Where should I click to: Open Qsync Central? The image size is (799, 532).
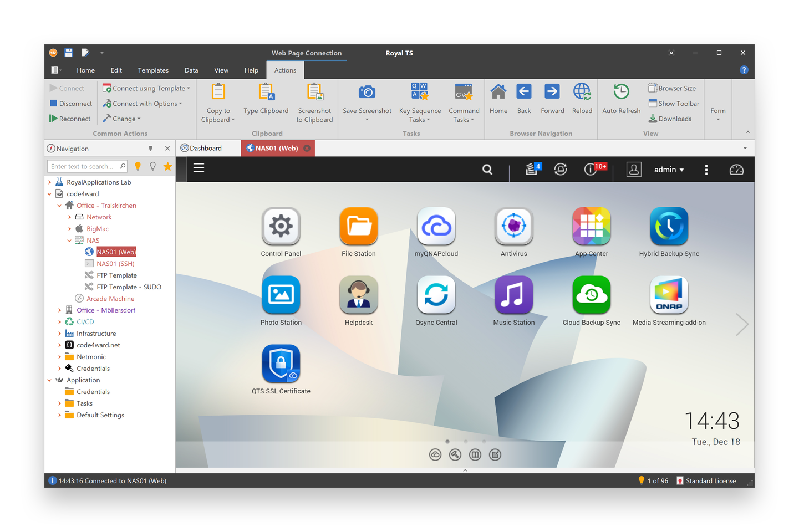[x=436, y=295]
